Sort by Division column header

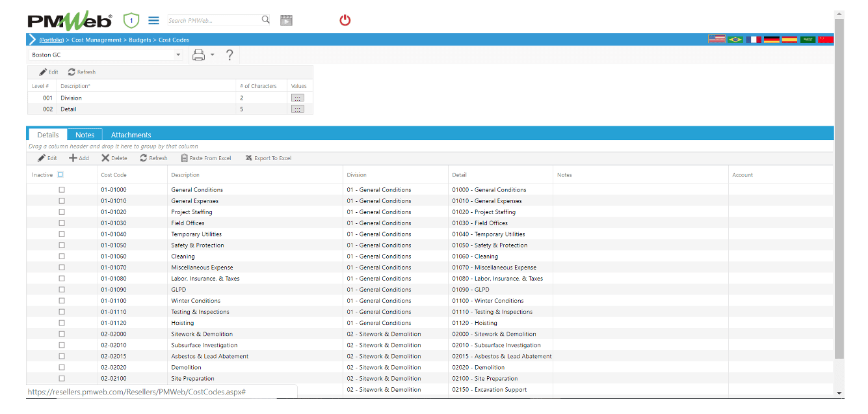coord(356,174)
